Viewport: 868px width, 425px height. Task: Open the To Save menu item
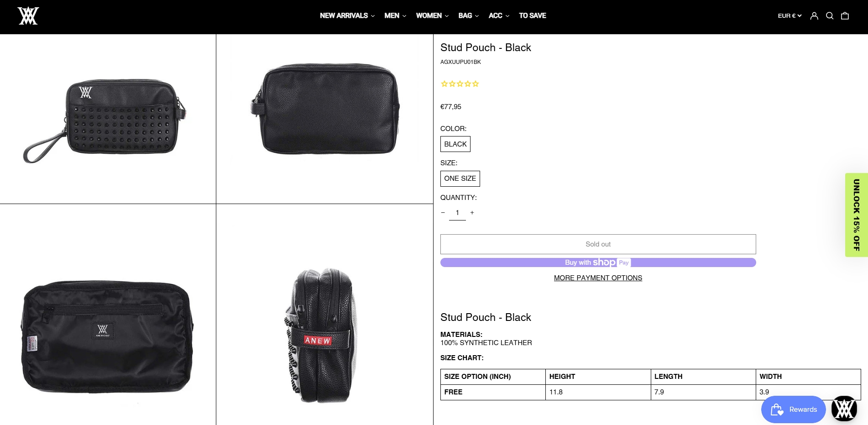532,16
